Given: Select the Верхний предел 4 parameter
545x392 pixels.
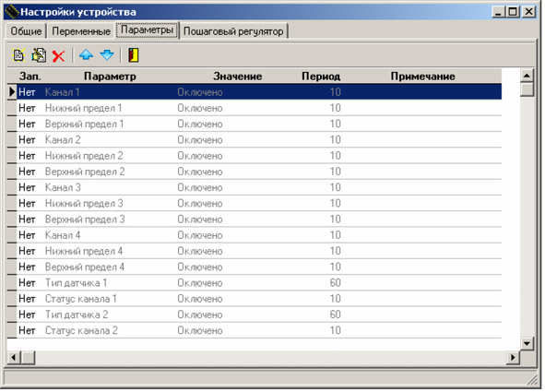Looking at the screenshot, I should pyautogui.click(x=85, y=267).
